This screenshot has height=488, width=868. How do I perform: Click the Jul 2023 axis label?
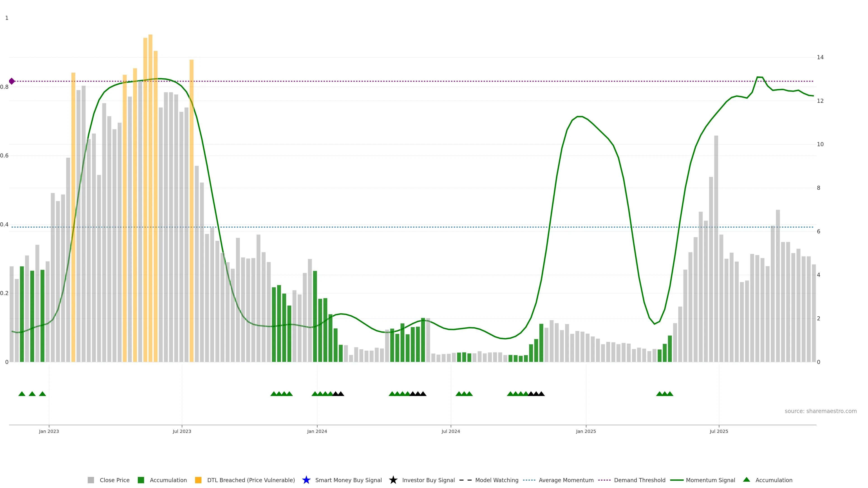(x=182, y=432)
